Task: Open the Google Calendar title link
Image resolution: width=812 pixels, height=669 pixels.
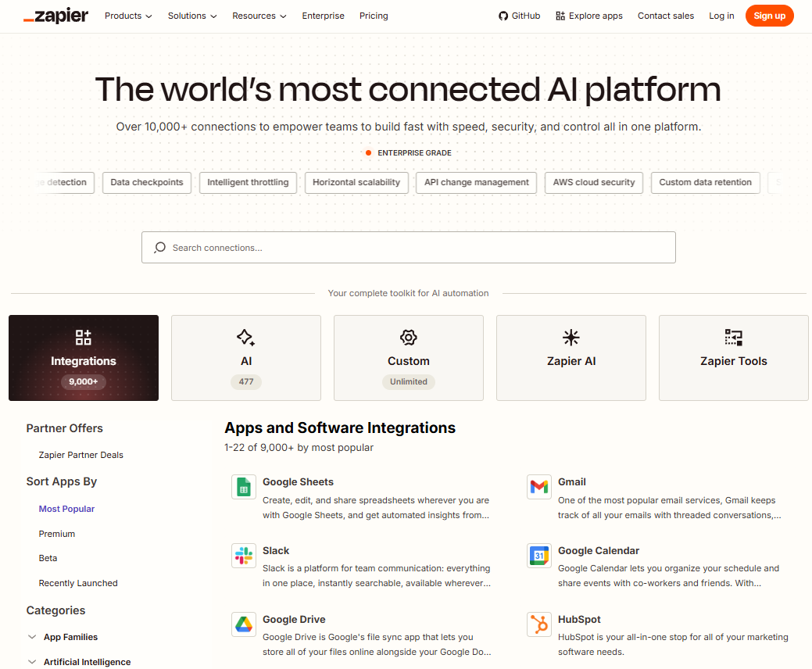Action: click(599, 551)
